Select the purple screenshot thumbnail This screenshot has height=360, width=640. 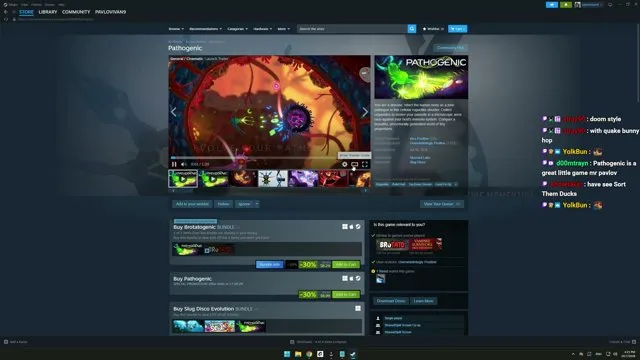[x=303, y=179]
